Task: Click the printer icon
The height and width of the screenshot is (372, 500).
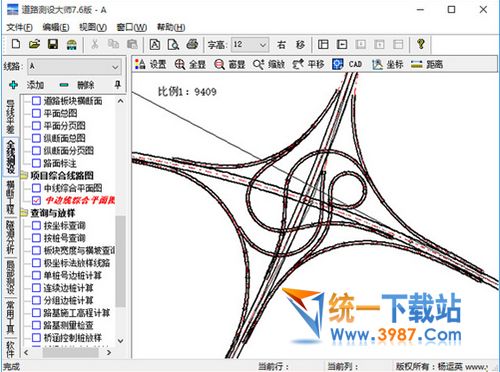Action: point(192,44)
